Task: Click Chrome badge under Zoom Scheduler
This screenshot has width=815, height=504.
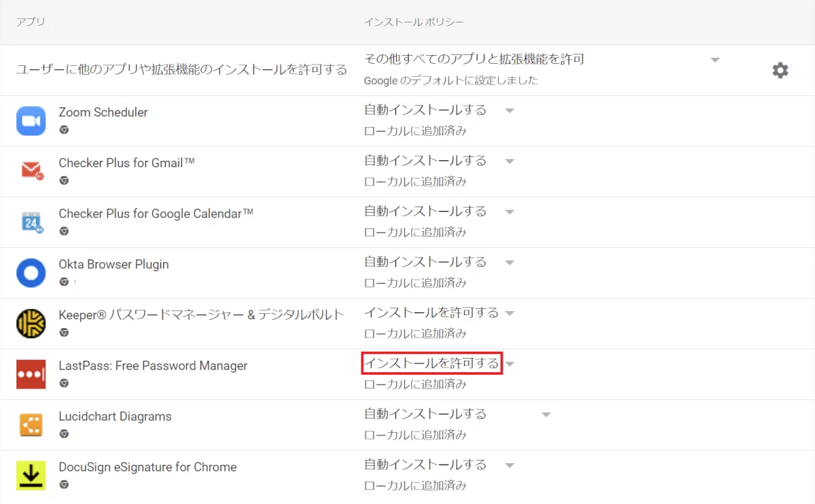Action: click(x=64, y=130)
